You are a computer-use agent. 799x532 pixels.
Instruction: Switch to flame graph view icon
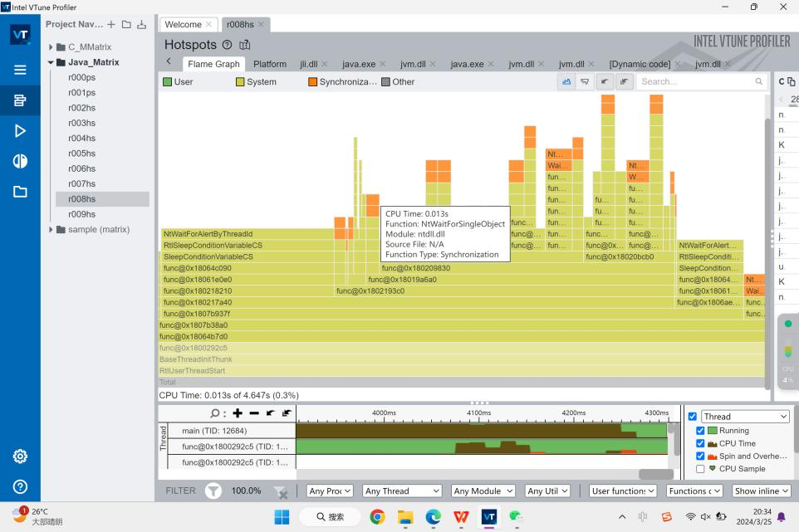(566, 81)
